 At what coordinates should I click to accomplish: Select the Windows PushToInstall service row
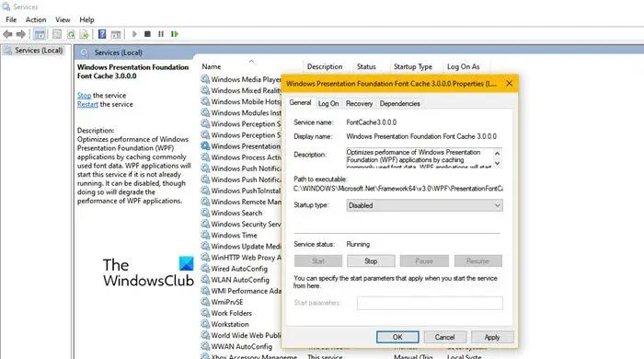pyautogui.click(x=241, y=191)
